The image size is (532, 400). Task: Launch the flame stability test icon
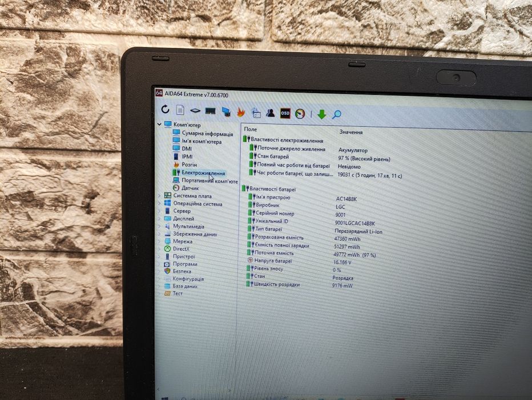[x=240, y=112]
